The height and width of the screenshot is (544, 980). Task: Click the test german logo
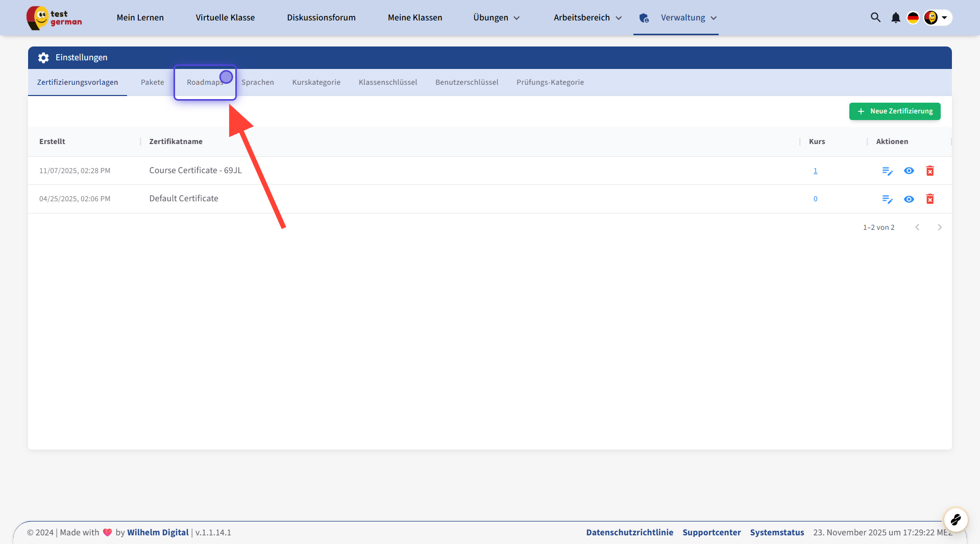tap(54, 18)
